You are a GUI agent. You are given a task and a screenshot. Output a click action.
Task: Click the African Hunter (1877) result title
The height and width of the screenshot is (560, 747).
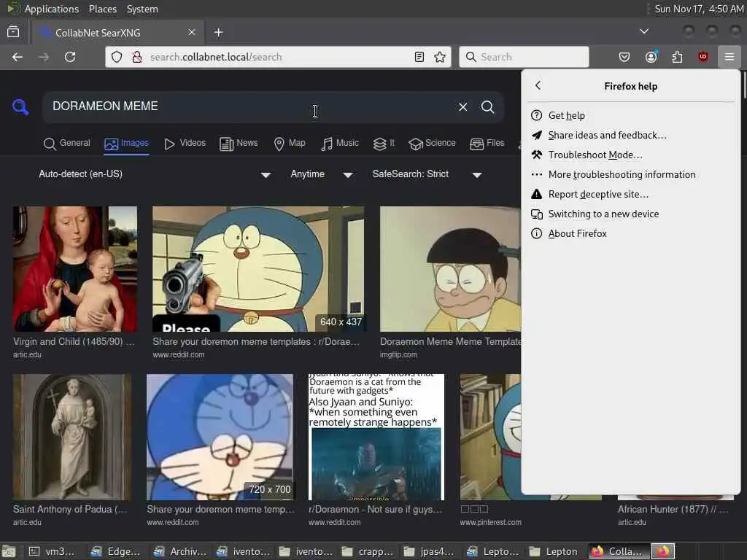(x=673, y=510)
